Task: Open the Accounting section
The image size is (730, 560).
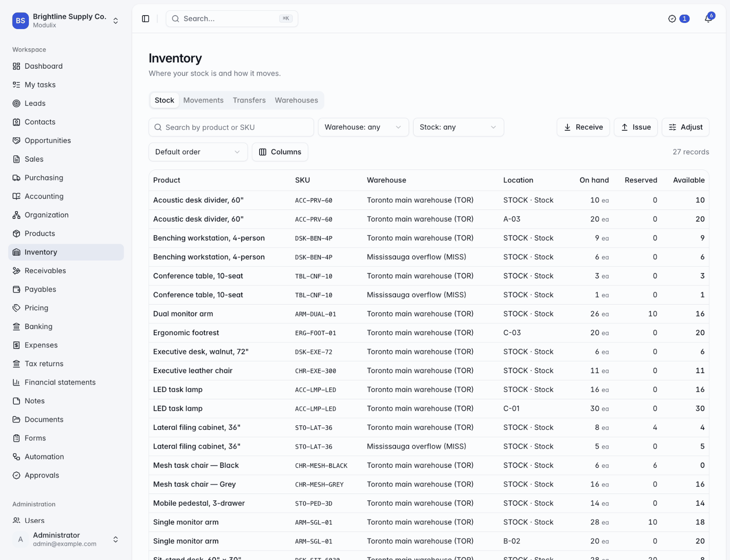Action: [66, 196]
